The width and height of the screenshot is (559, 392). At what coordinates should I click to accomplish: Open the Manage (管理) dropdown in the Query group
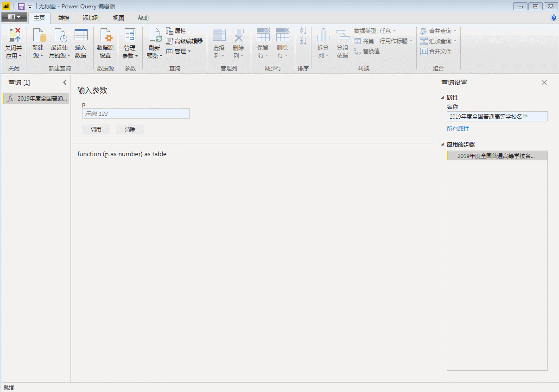[x=179, y=51]
